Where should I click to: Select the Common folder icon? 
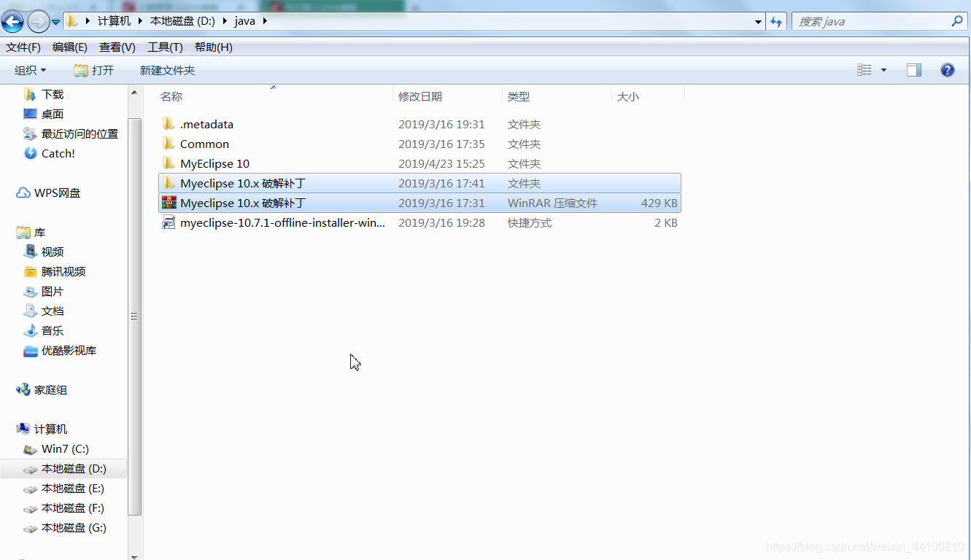(169, 144)
